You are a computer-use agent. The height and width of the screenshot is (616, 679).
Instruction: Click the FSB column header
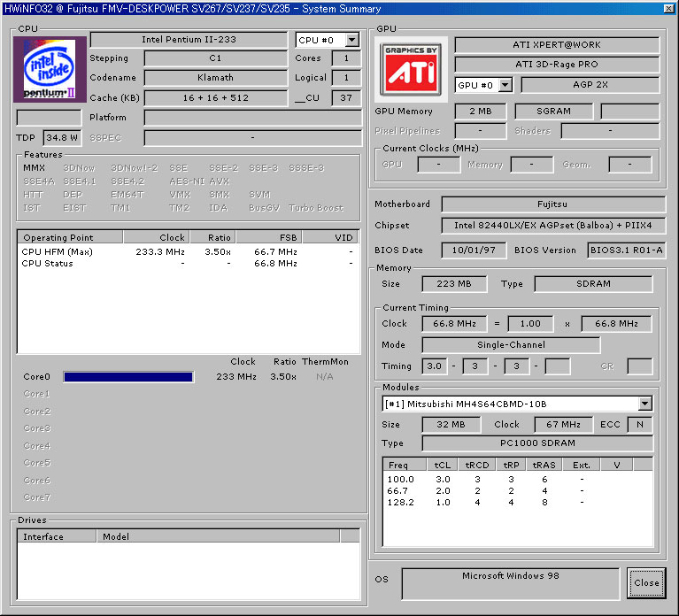pyautogui.click(x=269, y=237)
